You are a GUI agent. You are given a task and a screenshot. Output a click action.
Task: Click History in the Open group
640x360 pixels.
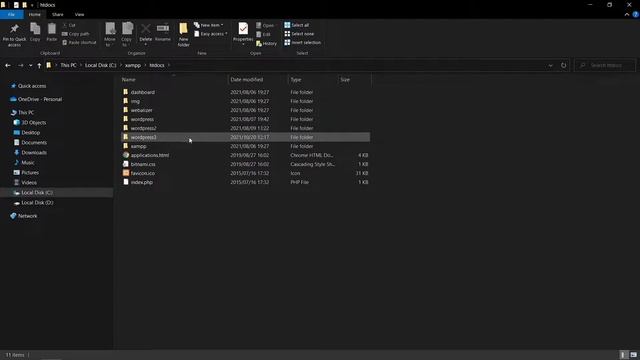(x=267, y=43)
